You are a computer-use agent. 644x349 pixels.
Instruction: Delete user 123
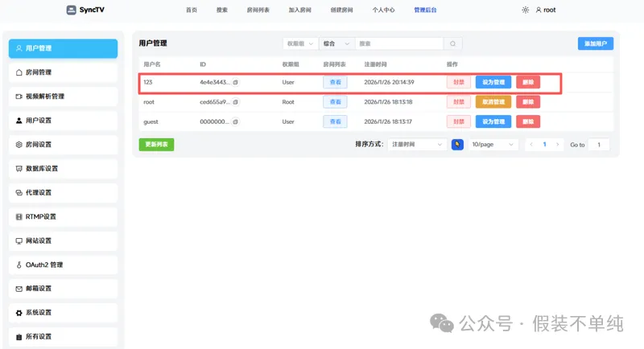point(528,83)
